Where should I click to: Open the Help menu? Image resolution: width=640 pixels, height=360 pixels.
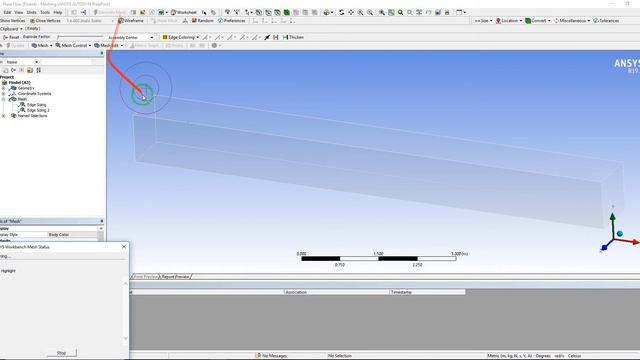point(58,12)
